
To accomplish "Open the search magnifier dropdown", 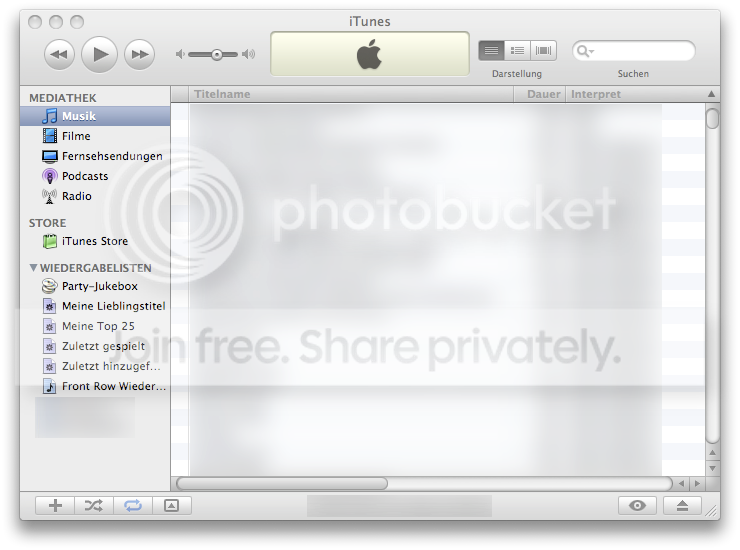I will (x=585, y=51).
